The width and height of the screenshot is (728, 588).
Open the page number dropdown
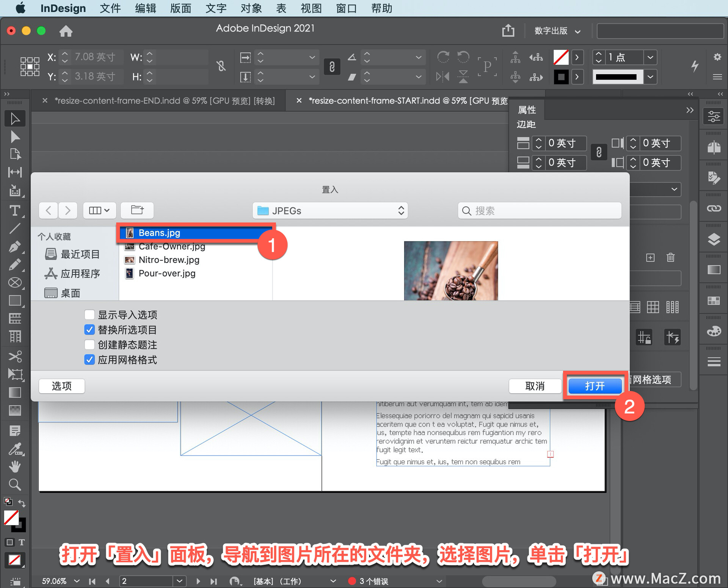pyautogui.click(x=179, y=581)
